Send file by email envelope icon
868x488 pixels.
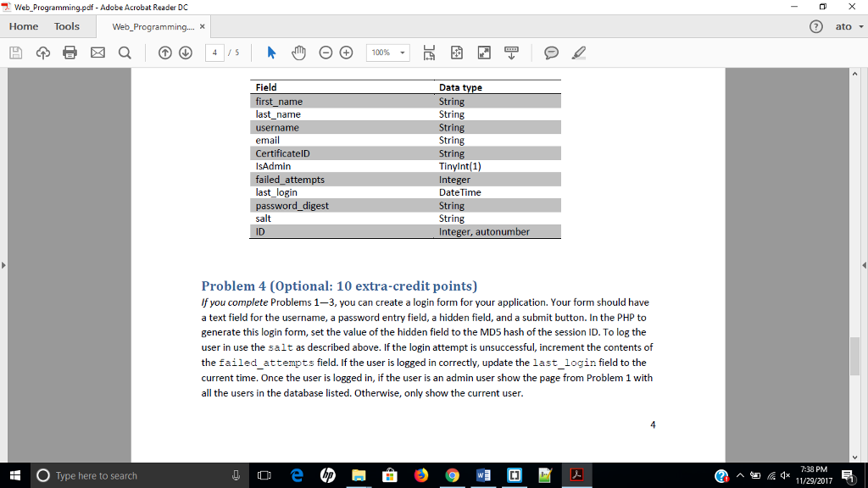98,53
